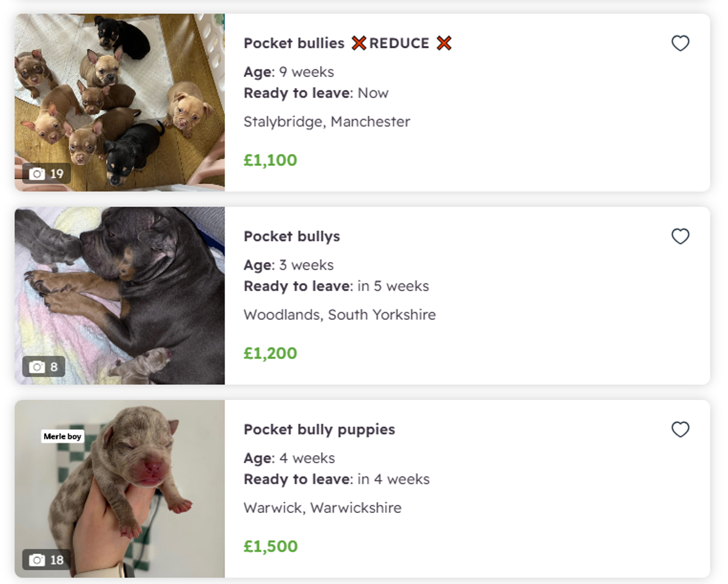
Task: Click the £1,200 price label
Action: click(x=271, y=353)
